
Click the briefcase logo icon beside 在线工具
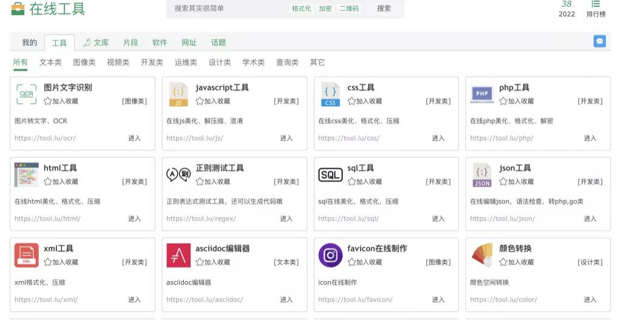pos(18,9)
